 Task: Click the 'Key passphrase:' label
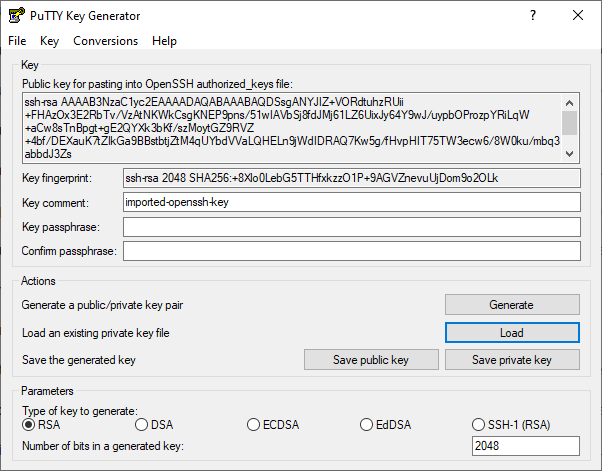[x=61, y=227]
